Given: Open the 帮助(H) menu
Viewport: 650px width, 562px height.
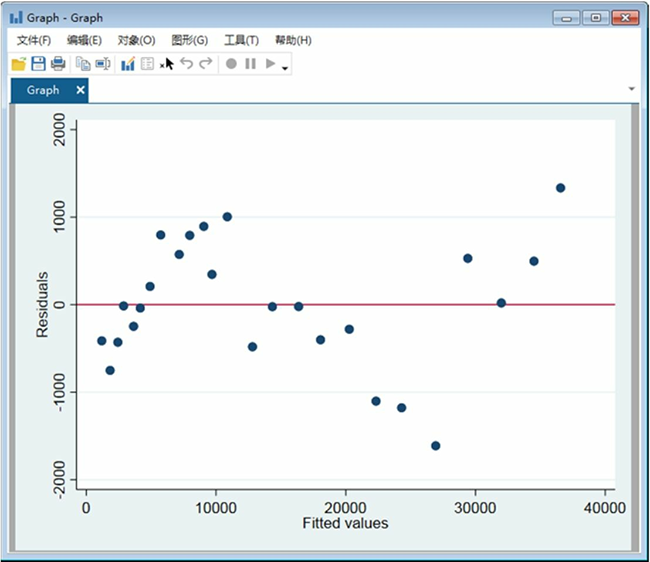Looking at the screenshot, I should tap(293, 40).
